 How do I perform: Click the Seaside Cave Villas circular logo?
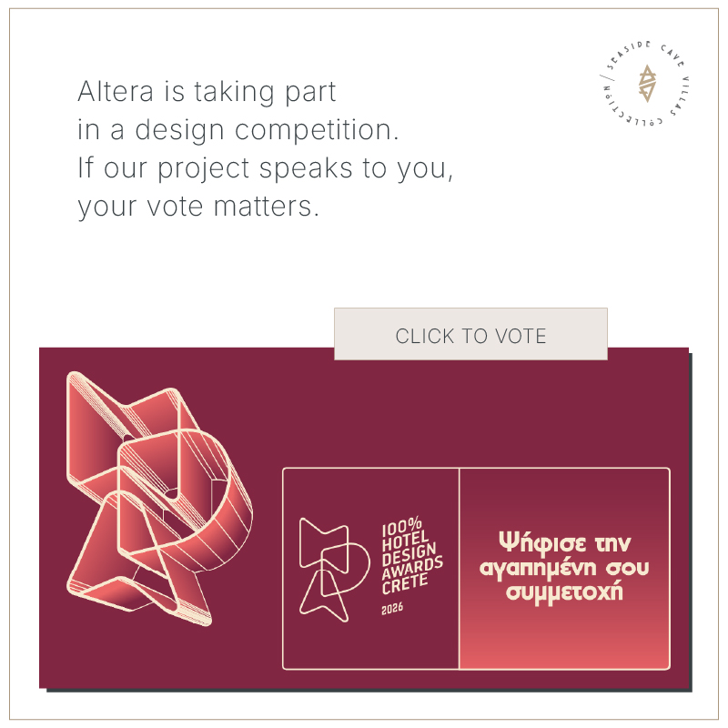tap(646, 85)
